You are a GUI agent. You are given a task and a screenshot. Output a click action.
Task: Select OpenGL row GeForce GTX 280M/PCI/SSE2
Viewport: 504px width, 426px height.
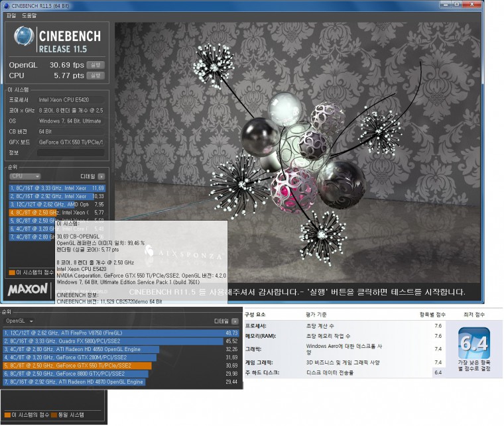pyautogui.click(x=121, y=357)
